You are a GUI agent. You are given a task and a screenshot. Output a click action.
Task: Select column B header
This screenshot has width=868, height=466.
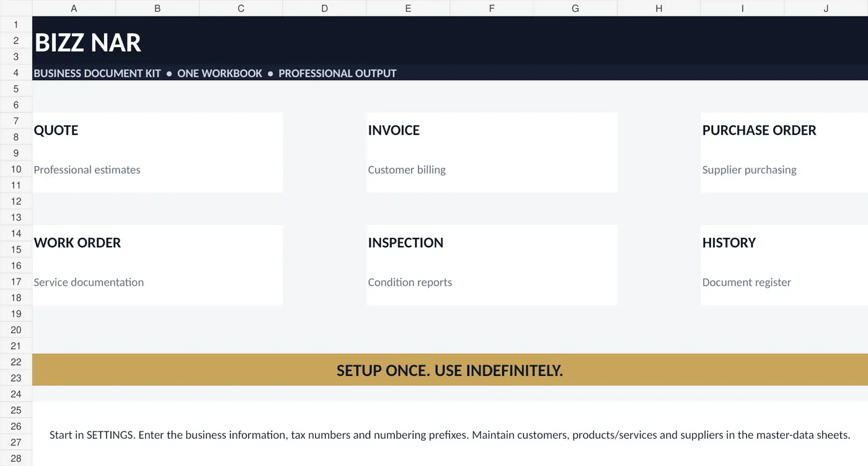point(157,8)
